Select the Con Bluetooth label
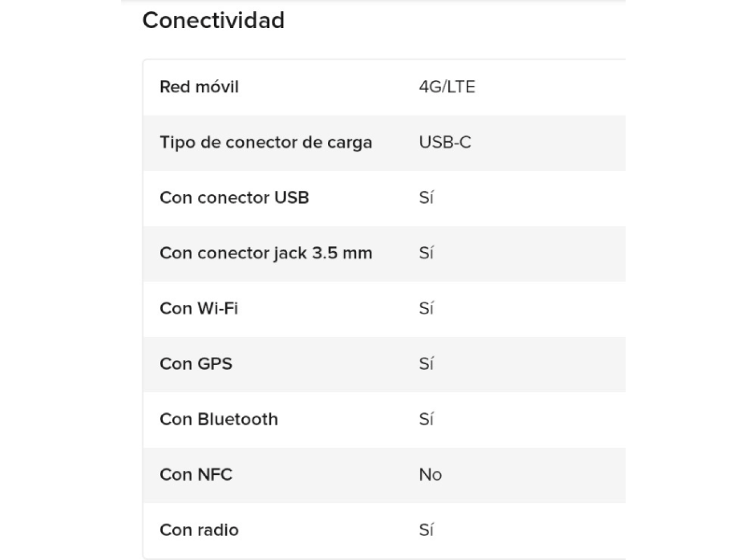Image resolution: width=747 pixels, height=560 pixels. [x=218, y=419]
